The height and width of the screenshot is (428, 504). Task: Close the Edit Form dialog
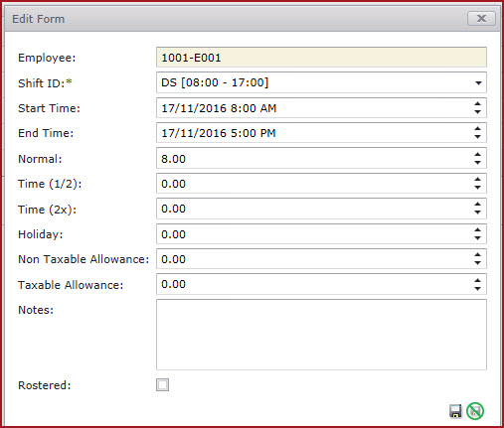tap(481, 18)
